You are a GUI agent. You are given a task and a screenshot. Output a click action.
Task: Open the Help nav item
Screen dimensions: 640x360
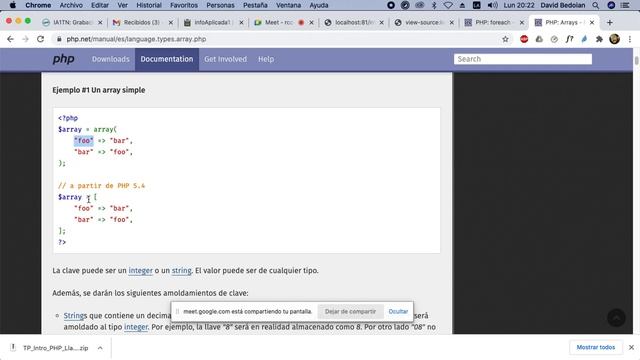click(x=266, y=59)
